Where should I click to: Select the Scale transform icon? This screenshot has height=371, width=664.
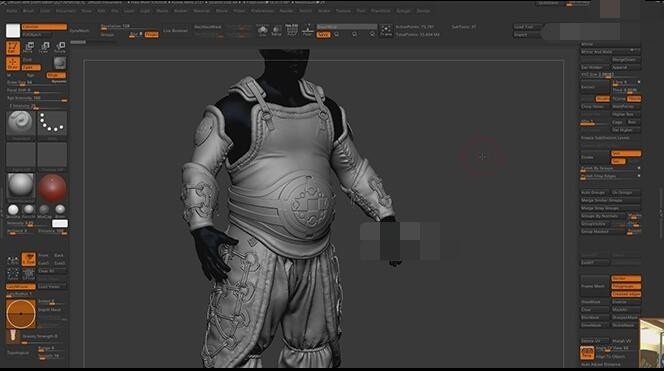(x=44, y=47)
